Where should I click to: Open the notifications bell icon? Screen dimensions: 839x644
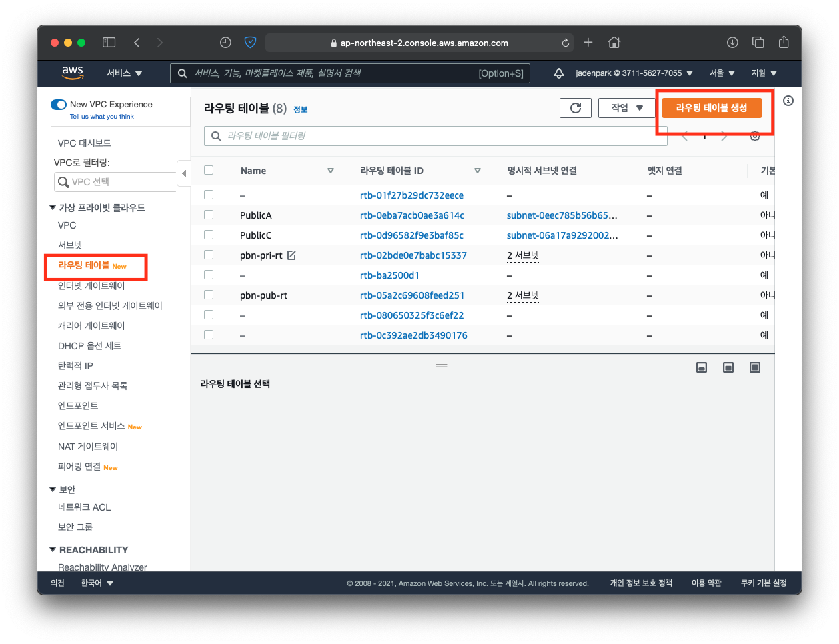[559, 73]
